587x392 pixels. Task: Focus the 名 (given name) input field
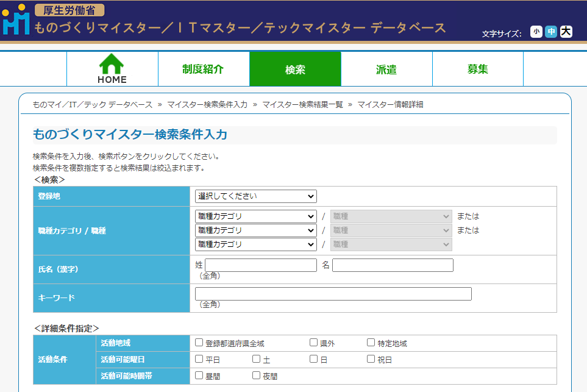pyautogui.click(x=393, y=265)
